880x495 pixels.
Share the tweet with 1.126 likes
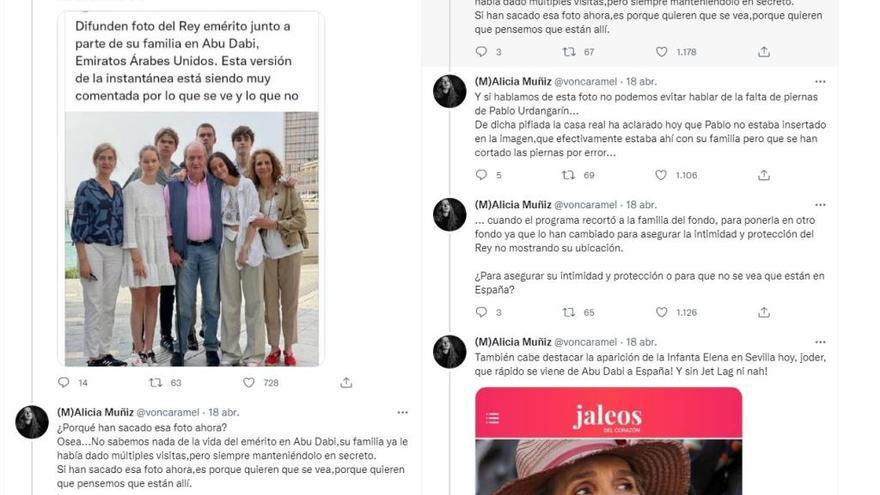pos(764,312)
